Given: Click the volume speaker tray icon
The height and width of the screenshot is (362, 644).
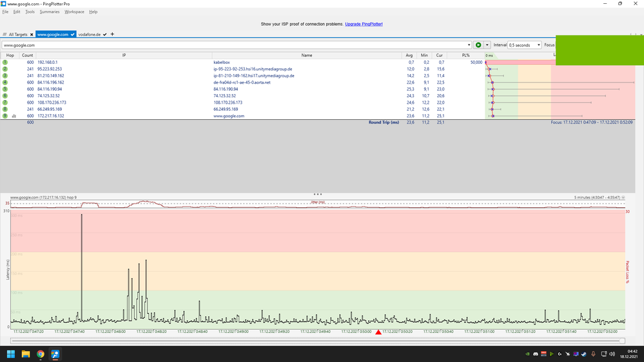Looking at the screenshot, I should 612,354.
